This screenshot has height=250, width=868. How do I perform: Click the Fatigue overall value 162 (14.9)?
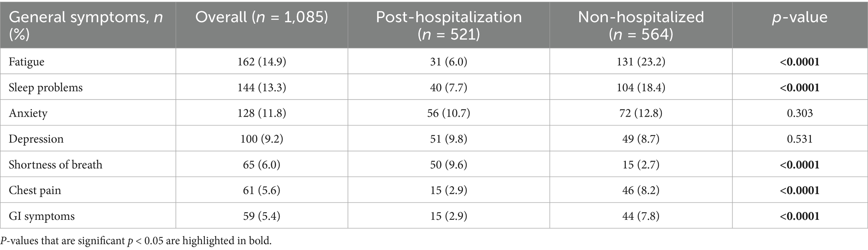(x=261, y=62)
